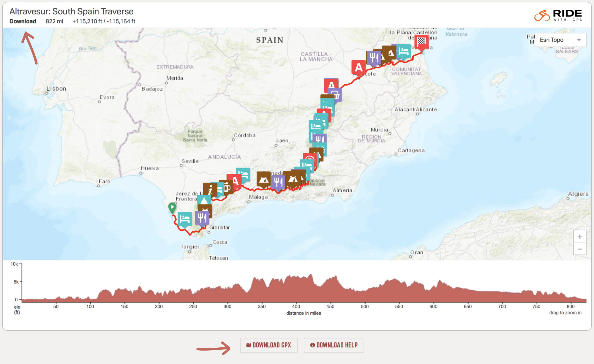This screenshot has height=364, width=594.
Task: Open the Download Help button
Action: point(334,345)
